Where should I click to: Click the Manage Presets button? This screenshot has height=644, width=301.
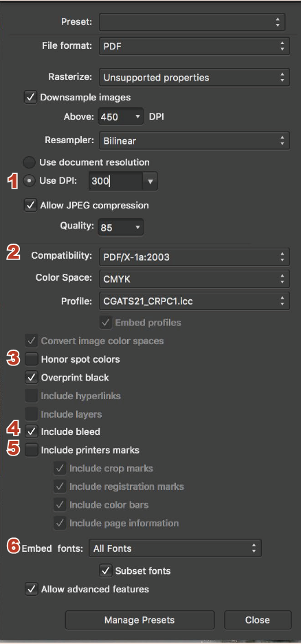click(x=140, y=620)
